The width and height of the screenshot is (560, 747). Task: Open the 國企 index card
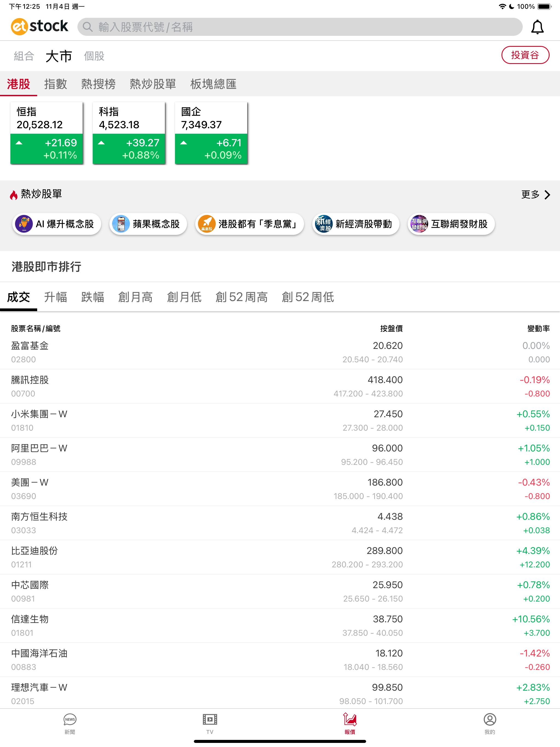(x=211, y=133)
